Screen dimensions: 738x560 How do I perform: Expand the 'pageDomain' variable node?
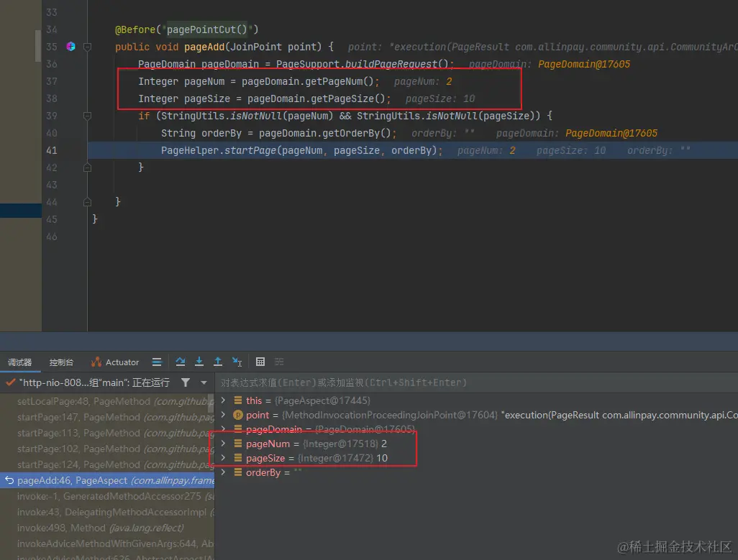tap(223, 428)
